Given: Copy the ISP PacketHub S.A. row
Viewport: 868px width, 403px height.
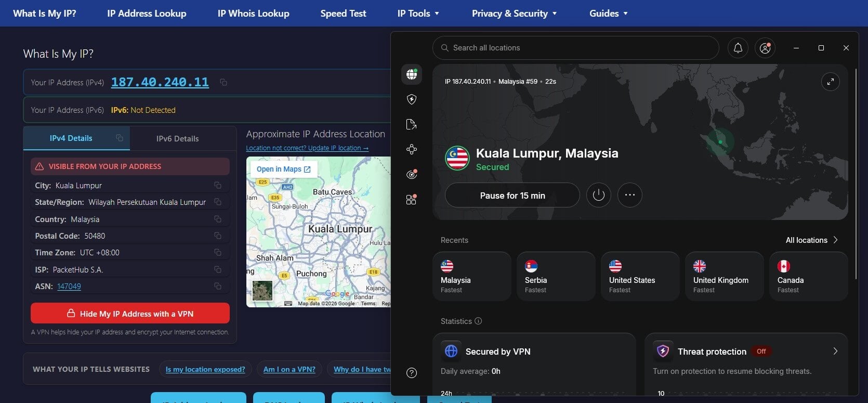Looking at the screenshot, I should pyautogui.click(x=218, y=269).
